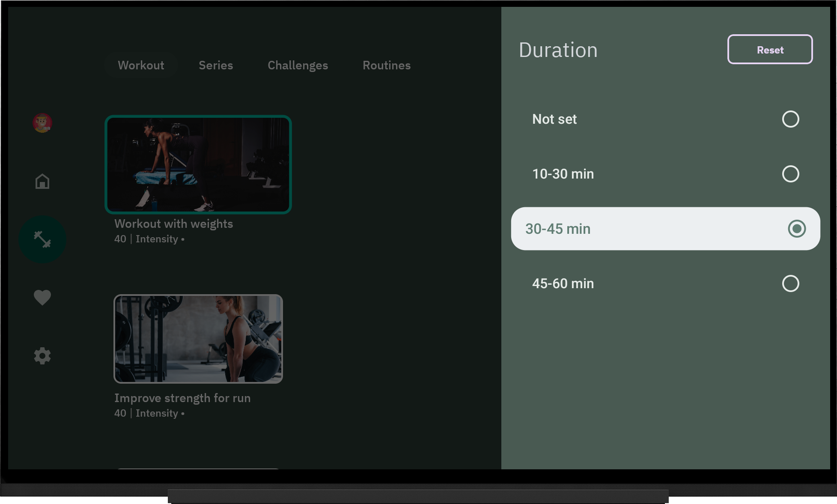The image size is (837, 504).
Task: Select the dumbbell workouts sidebar icon
Action: [42, 239]
